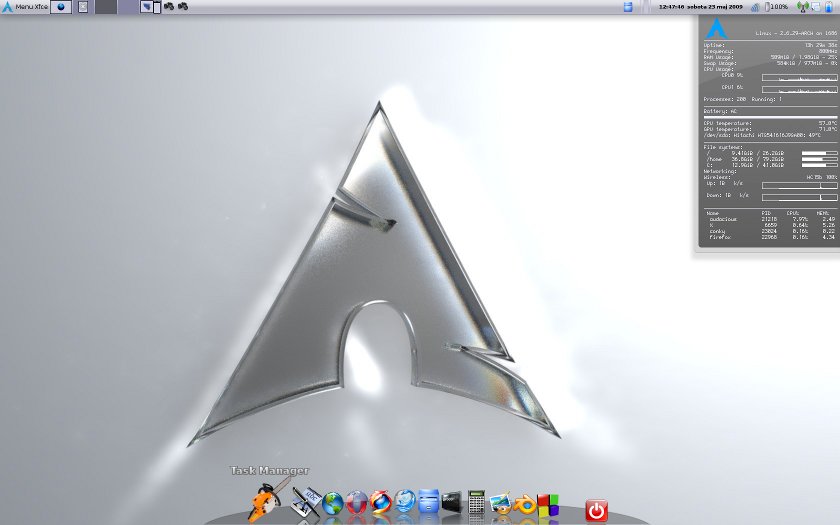Viewport: 840px width, 525px height.
Task: Select the document window button in the taskbar
Action: 82,7
